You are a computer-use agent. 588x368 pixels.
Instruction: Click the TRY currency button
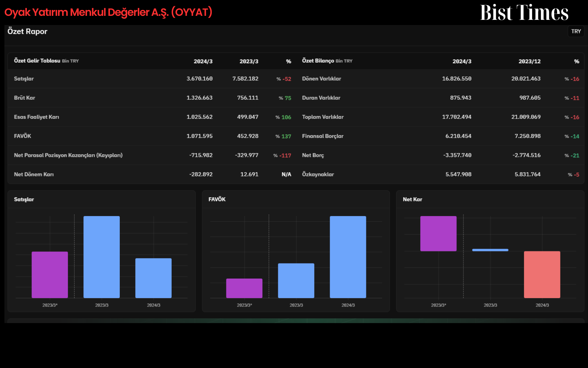click(576, 31)
